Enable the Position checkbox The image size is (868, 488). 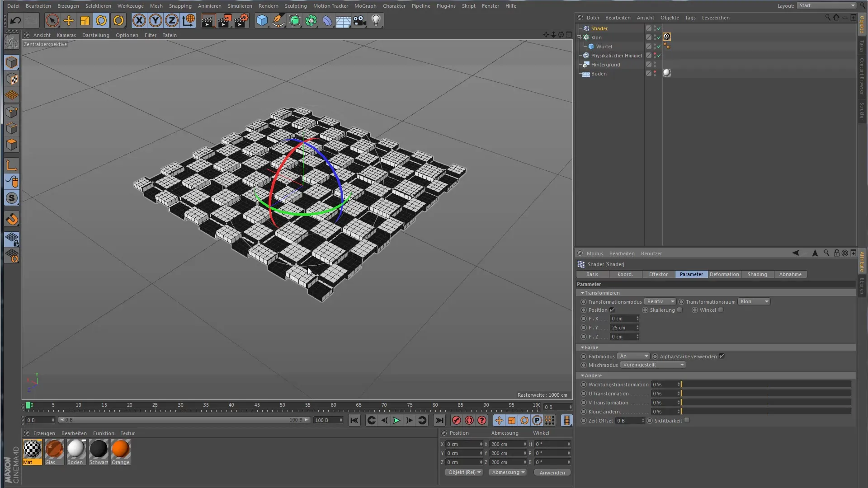(x=613, y=310)
